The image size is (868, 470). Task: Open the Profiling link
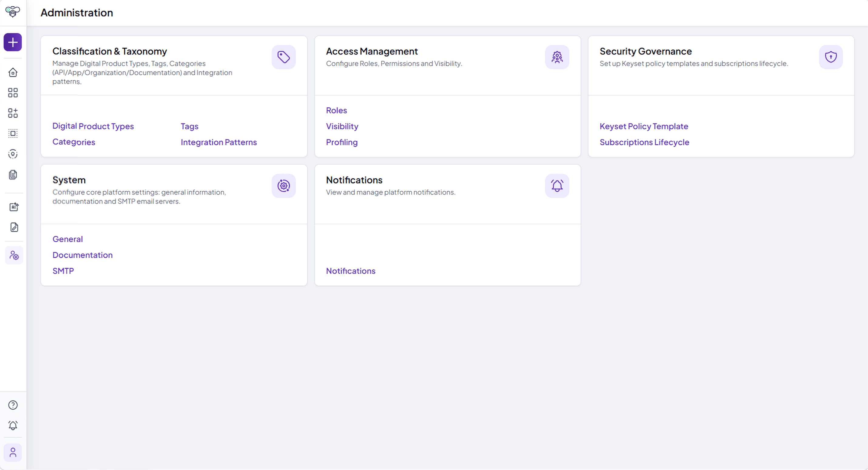[x=342, y=142]
